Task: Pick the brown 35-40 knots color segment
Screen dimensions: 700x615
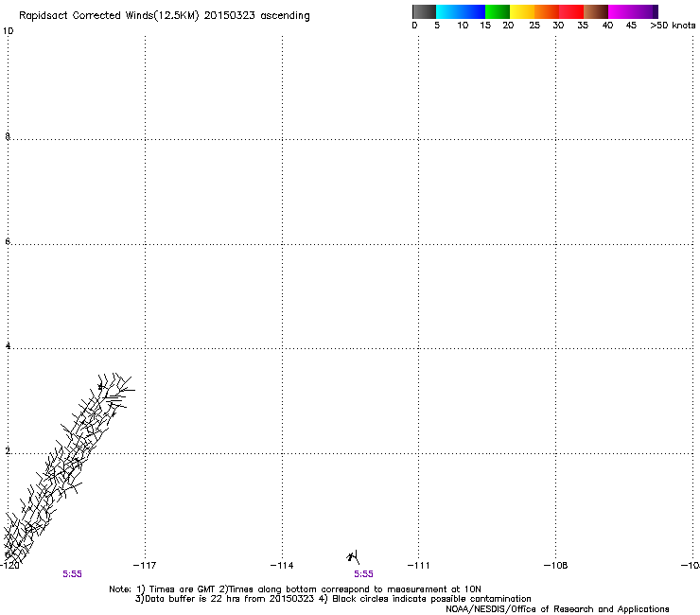Action: [596, 11]
